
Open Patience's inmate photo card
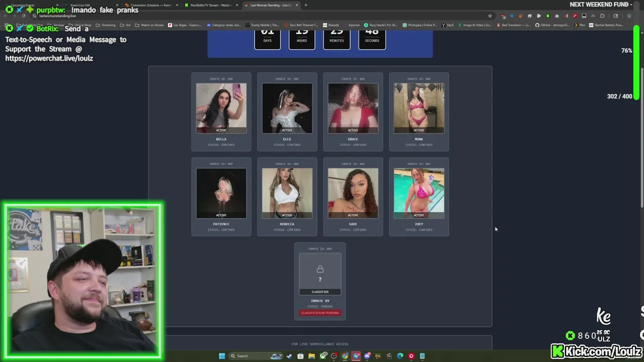point(221,193)
